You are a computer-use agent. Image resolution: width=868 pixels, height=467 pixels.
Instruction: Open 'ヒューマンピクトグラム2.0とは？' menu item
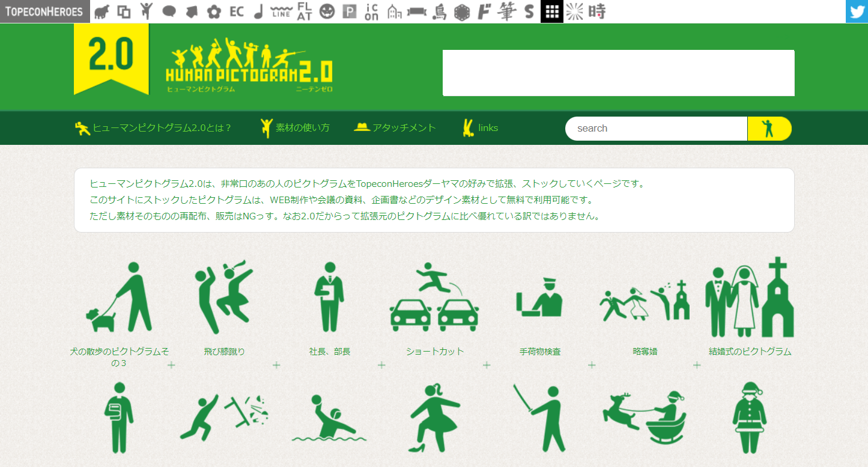click(x=153, y=128)
